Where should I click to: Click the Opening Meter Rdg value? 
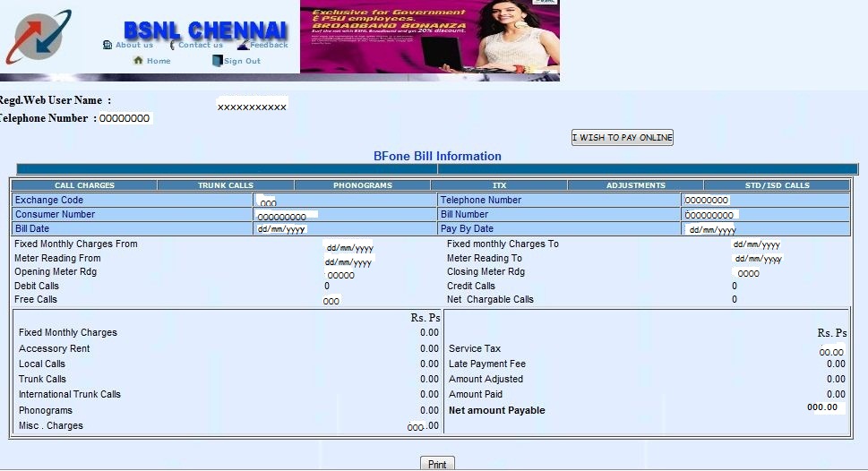pos(341,275)
